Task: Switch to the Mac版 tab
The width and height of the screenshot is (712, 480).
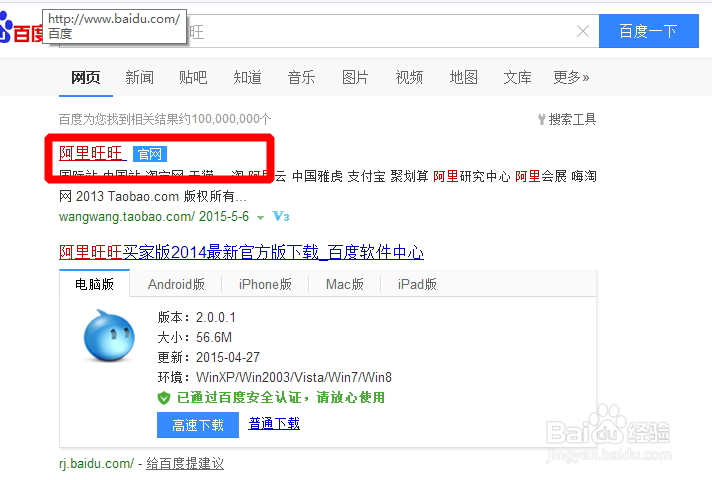Action: [x=345, y=284]
